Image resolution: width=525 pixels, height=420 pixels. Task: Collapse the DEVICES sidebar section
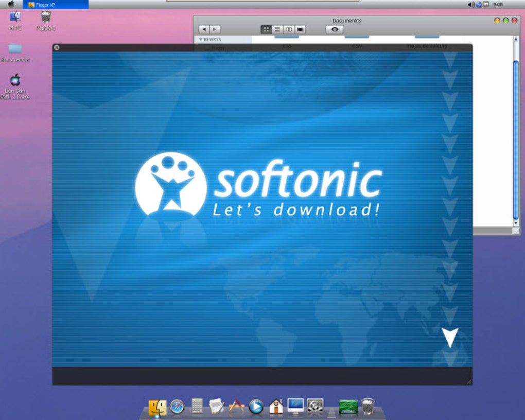(201, 40)
